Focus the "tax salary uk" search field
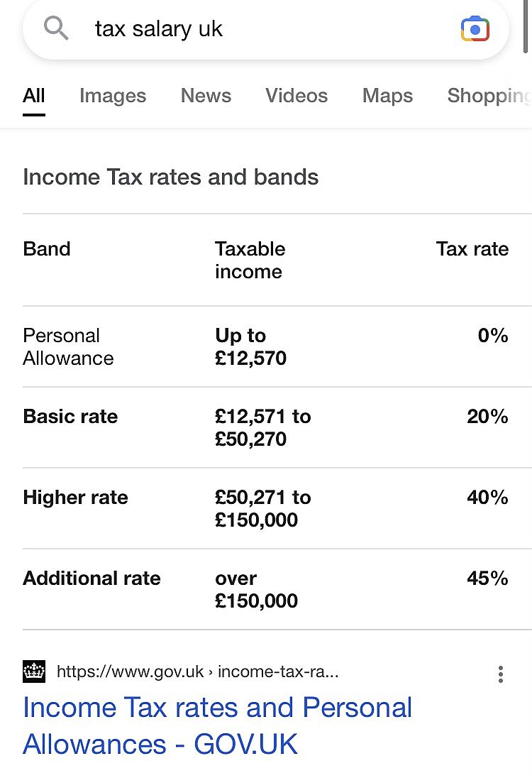Screen dimensions: 532x773 270,29
